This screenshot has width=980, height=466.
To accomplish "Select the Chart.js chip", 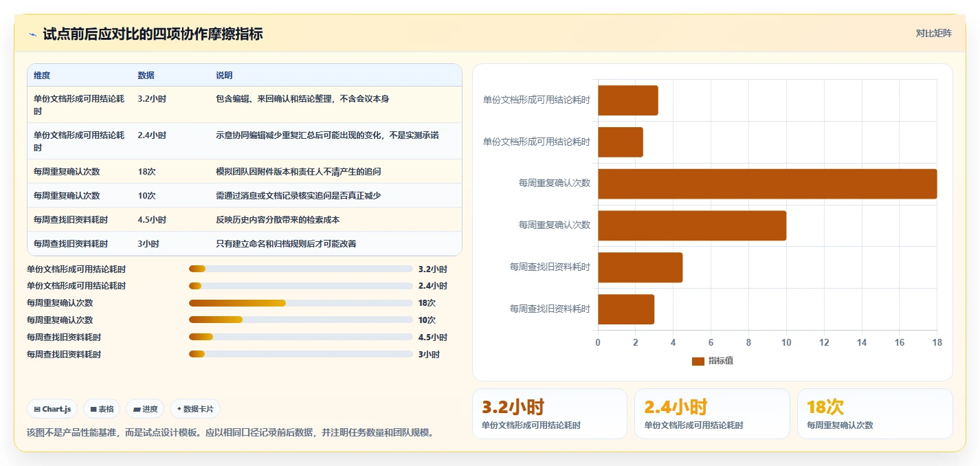I will (x=53, y=409).
